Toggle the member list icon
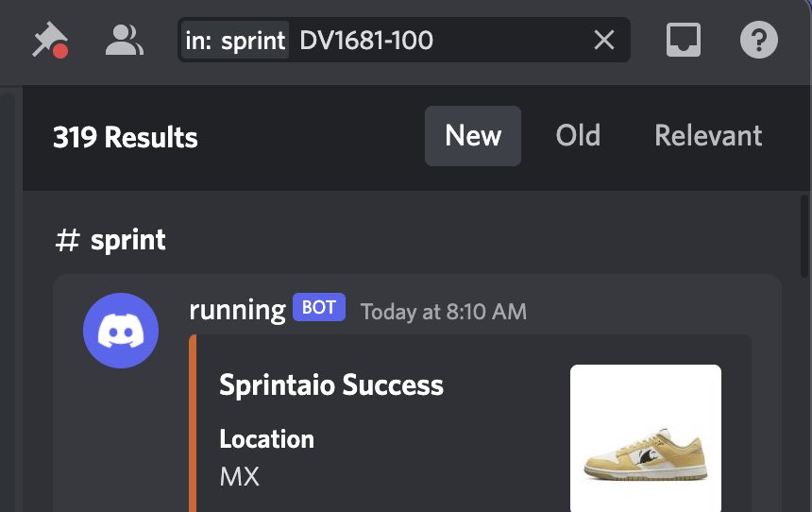 pos(125,40)
